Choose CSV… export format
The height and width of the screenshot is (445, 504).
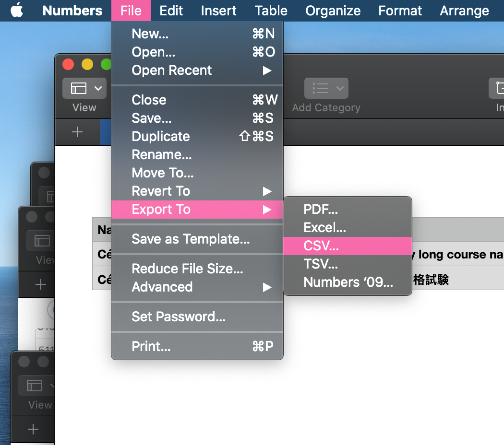(348, 246)
